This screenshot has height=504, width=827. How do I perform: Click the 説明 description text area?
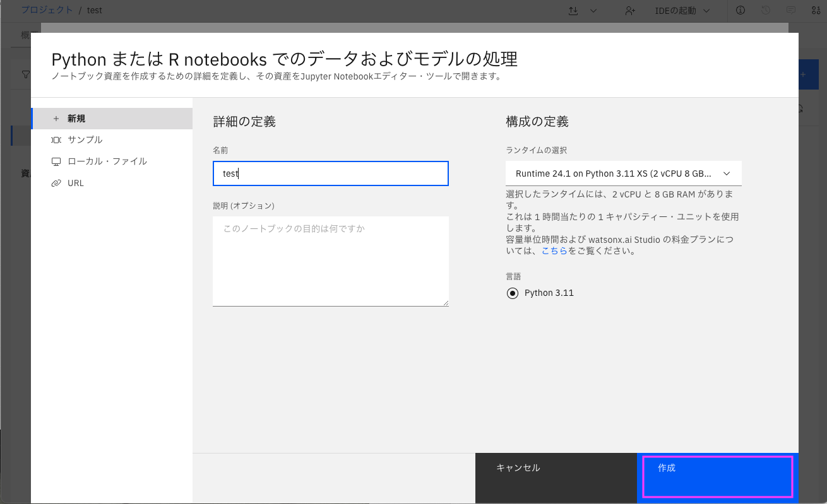(x=331, y=261)
